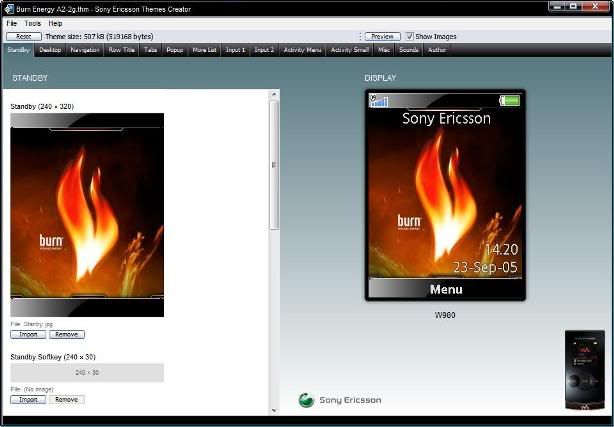614x427 pixels.
Task: Open the Activity Small tab
Action: click(x=350, y=50)
